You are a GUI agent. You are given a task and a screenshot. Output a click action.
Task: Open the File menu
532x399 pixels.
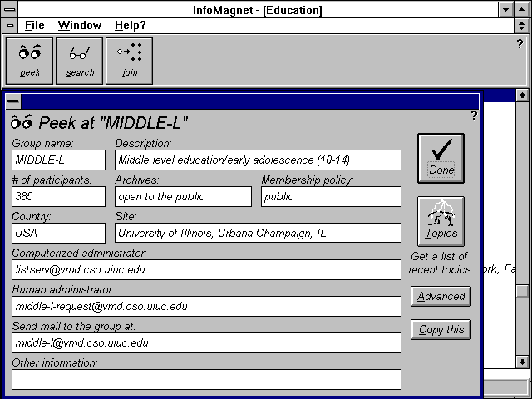click(x=34, y=26)
